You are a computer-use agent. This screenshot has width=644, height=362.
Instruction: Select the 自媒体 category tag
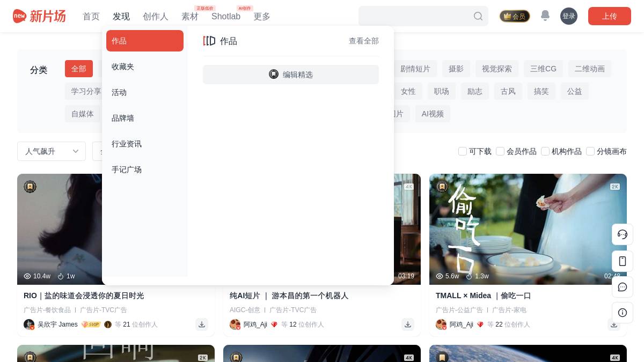[x=83, y=114]
